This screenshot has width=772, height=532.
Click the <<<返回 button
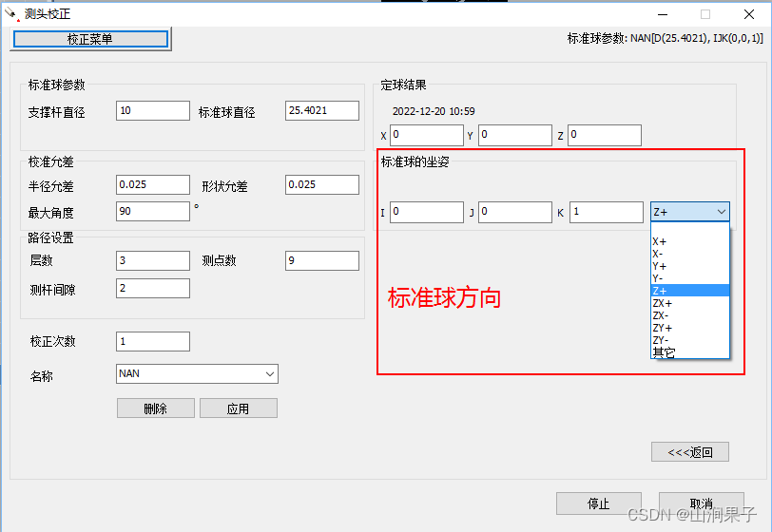(690, 452)
